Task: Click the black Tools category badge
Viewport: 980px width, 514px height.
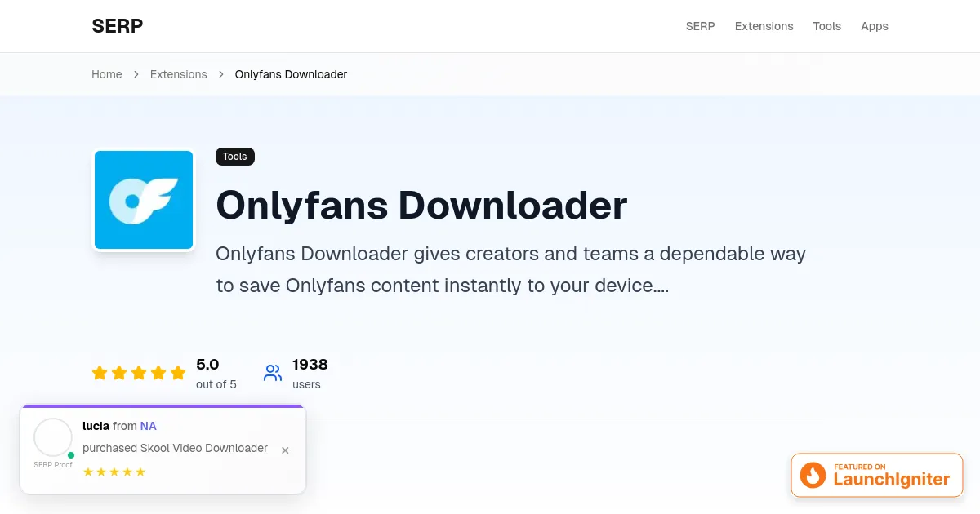Action: pos(235,157)
